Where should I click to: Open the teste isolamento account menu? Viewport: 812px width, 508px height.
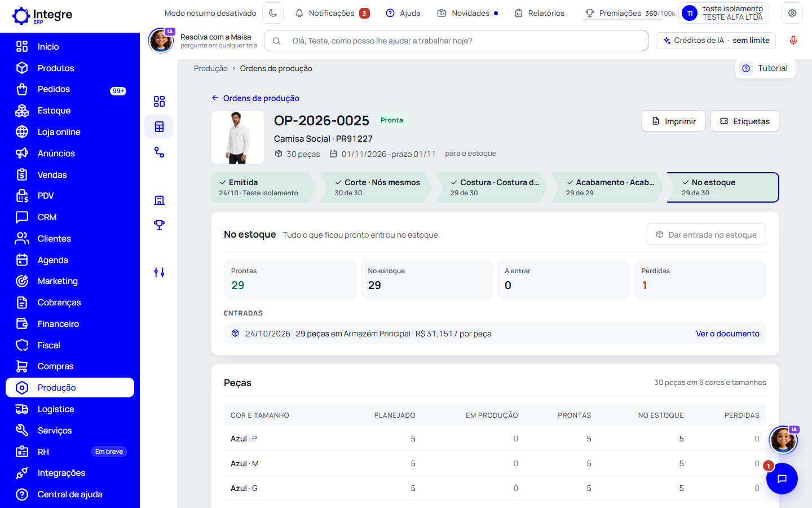[x=724, y=13]
